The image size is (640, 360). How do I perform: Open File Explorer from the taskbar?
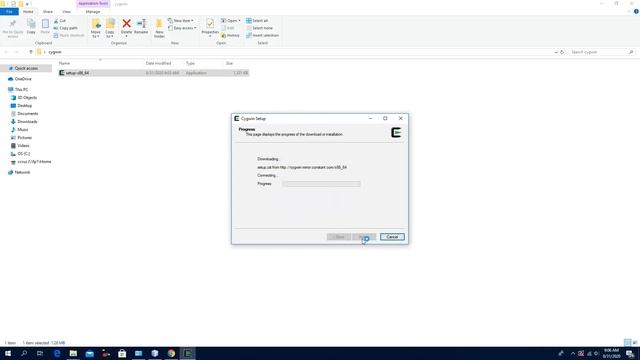(x=73, y=353)
